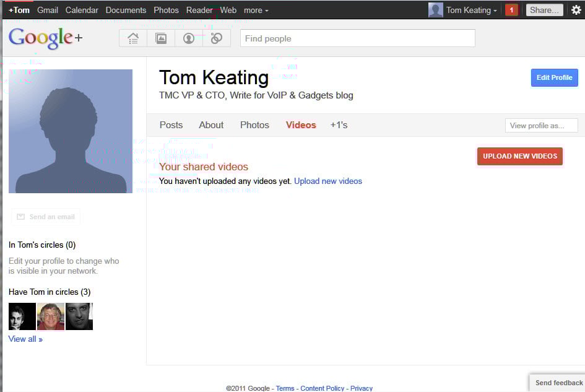Click the Google+ logo
This screenshot has width=585, height=392.
coord(45,38)
